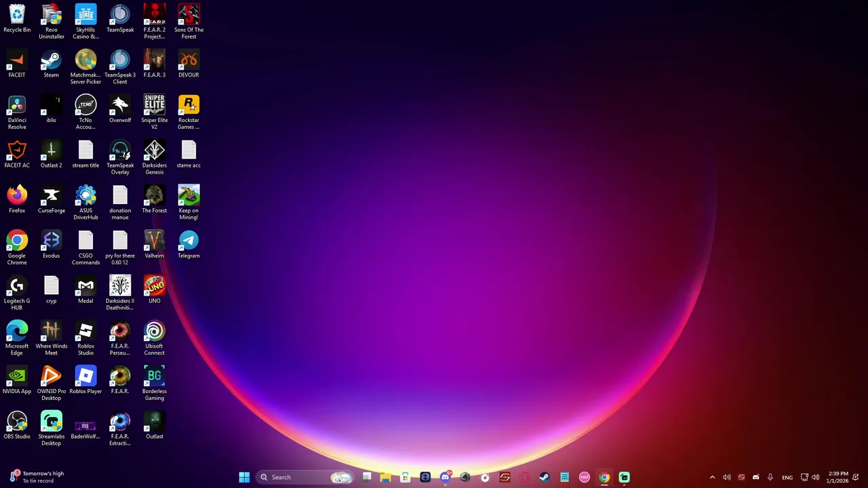Select The Forest game icon
Image resolution: width=868 pixels, height=488 pixels.
tap(155, 200)
